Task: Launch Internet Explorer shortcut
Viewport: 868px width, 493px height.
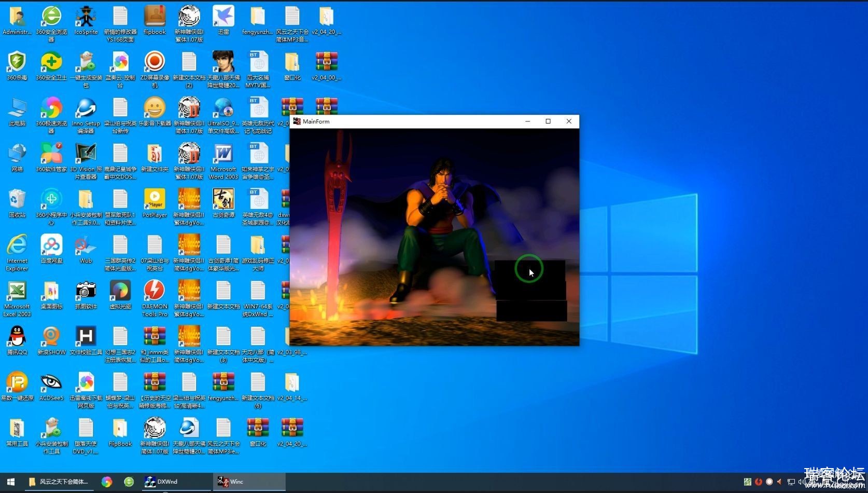Action: (17, 253)
